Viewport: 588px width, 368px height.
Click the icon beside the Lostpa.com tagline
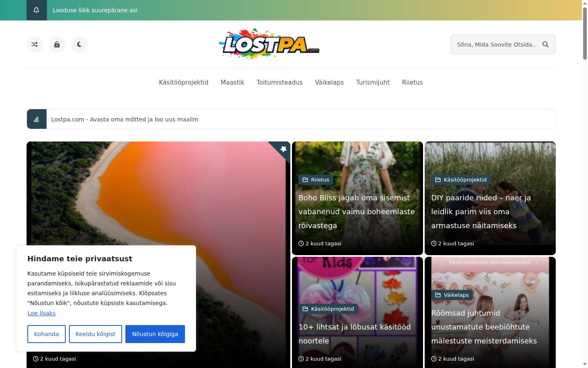point(37,119)
